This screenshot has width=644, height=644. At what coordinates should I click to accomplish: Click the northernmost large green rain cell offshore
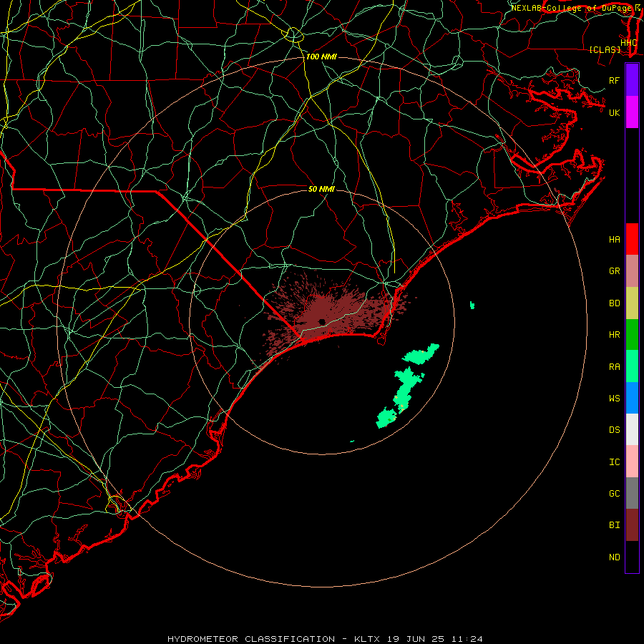[421, 354]
